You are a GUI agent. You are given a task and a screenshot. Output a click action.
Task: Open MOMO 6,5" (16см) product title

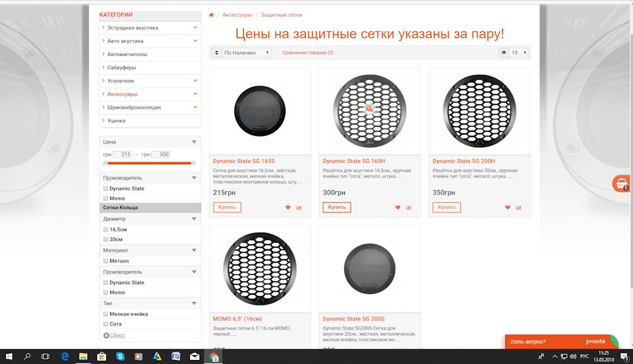[237, 318]
